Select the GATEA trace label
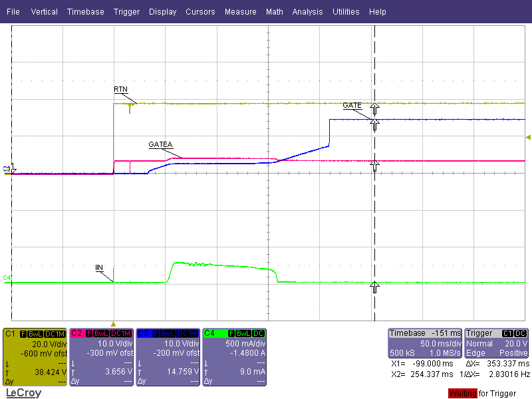The image size is (532, 399). [160, 144]
